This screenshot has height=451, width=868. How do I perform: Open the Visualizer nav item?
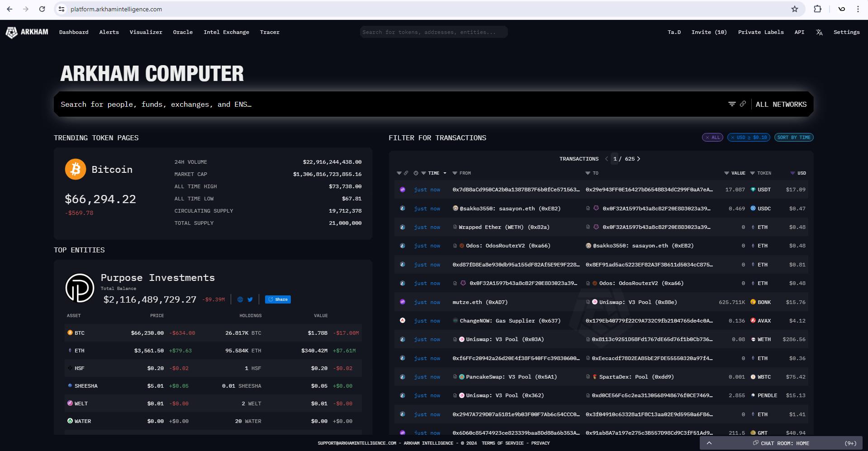tap(146, 32)
